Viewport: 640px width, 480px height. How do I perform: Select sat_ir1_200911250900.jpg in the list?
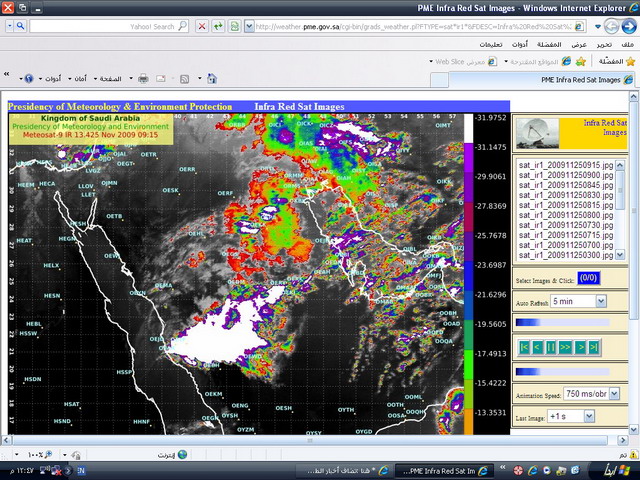566,175
